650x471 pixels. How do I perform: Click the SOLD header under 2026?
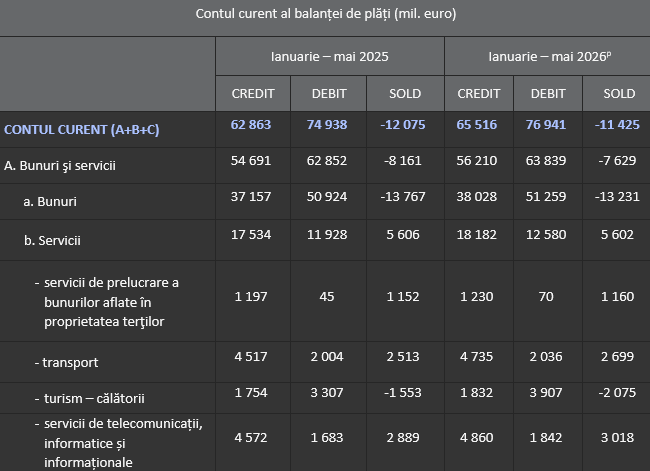619,94
